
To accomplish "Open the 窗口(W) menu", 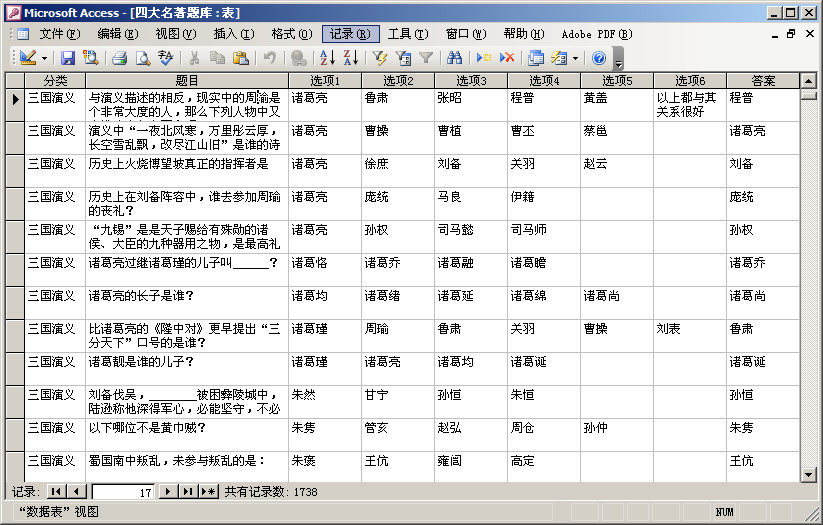I will coord(466,34).
